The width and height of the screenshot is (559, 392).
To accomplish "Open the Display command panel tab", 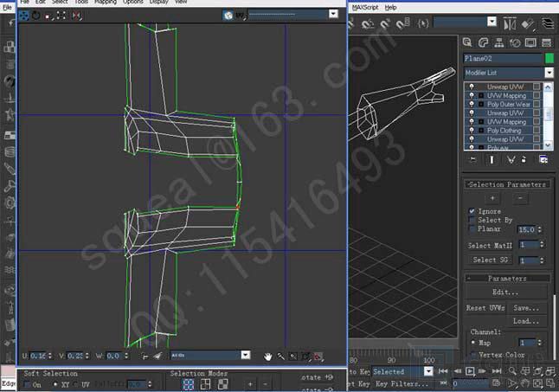I will (x=530, y=42).
